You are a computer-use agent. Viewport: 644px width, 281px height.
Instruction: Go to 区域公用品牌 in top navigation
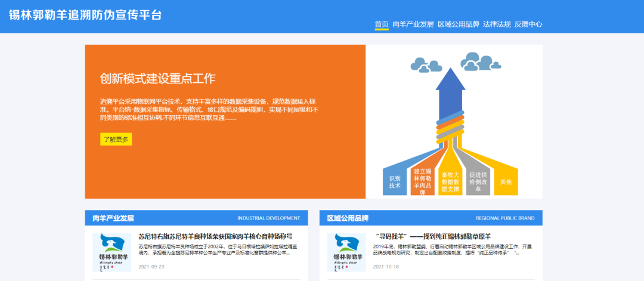click(x=458, y=24)
